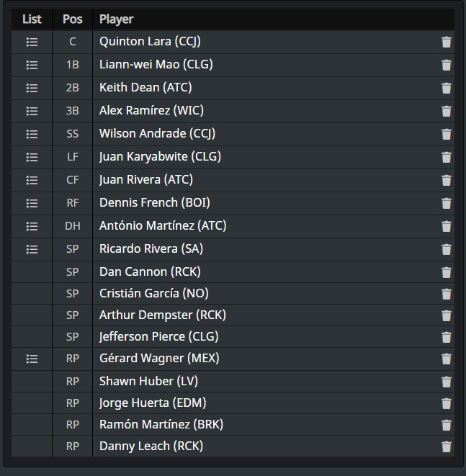Click the Player column header
466x476 pixels.
pyautogui.click(x=116, y=19)
